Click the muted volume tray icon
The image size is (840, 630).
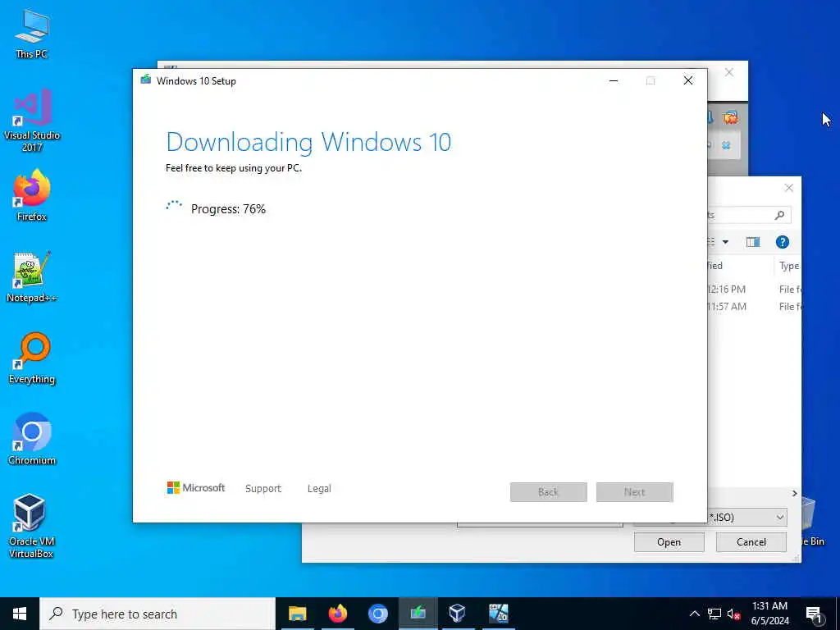[733, 614]
